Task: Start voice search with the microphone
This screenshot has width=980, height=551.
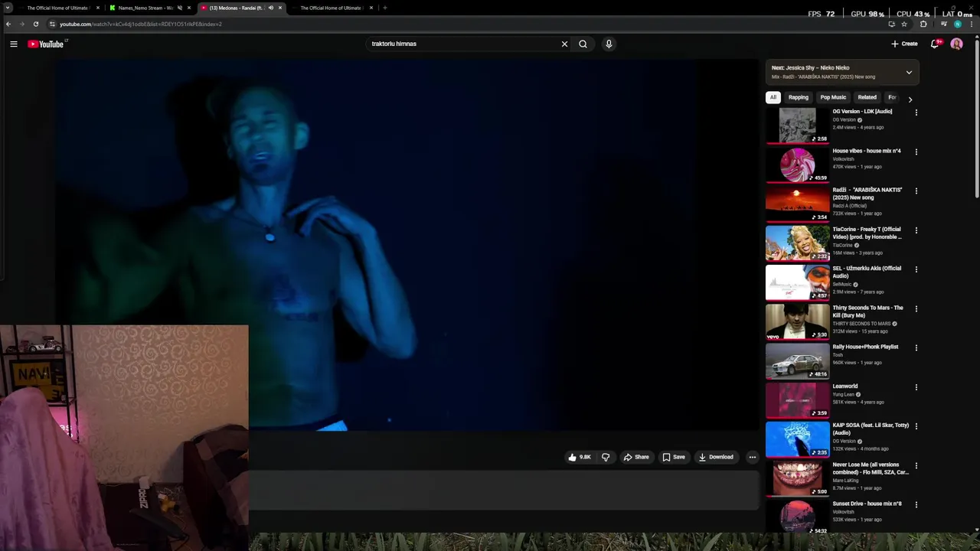Action: (609, 44)
